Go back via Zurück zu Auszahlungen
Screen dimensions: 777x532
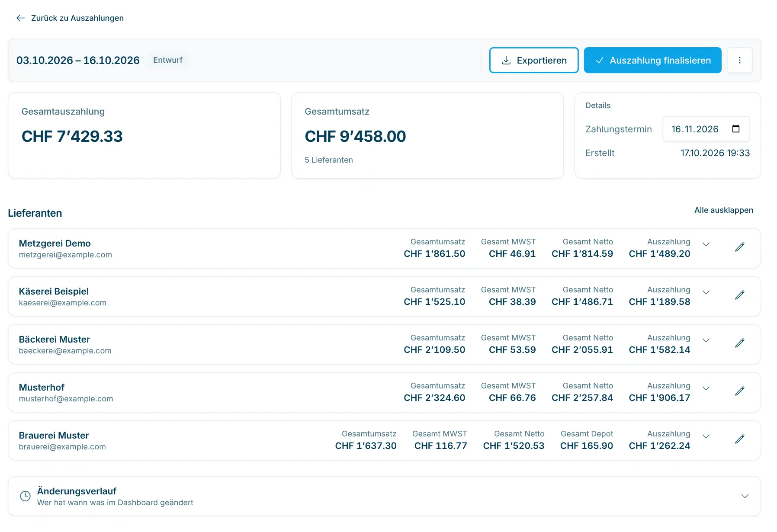coord(77,18)
